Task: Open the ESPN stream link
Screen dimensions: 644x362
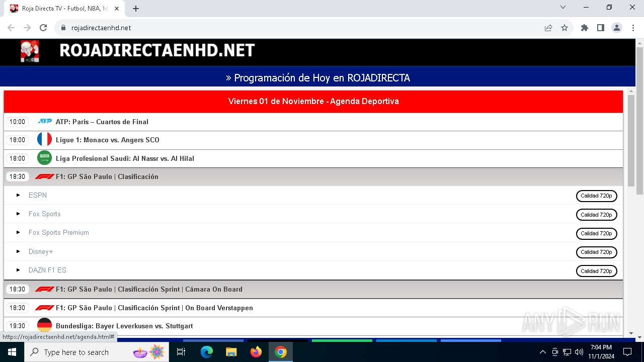Action: pos(38,195)
